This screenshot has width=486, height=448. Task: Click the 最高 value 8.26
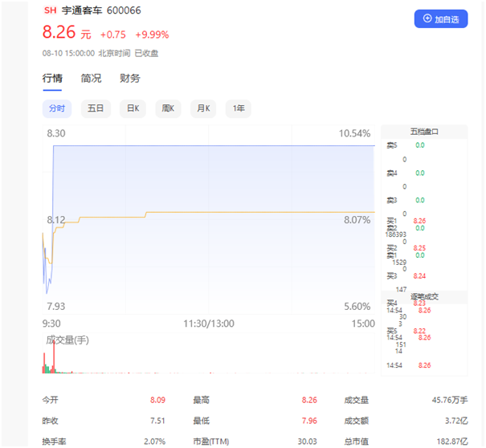[309, 400]
